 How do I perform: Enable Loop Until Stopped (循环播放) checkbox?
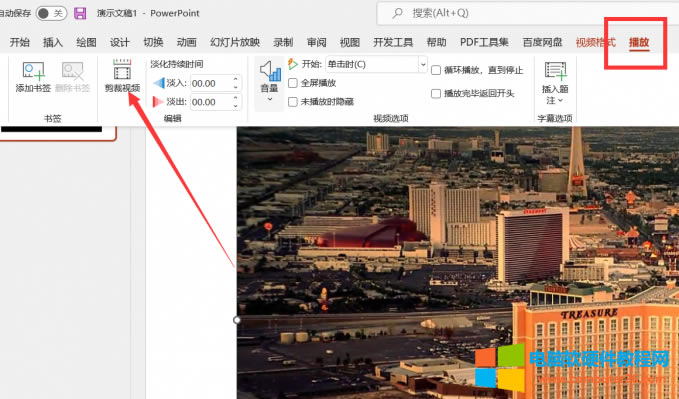(436, 70)
